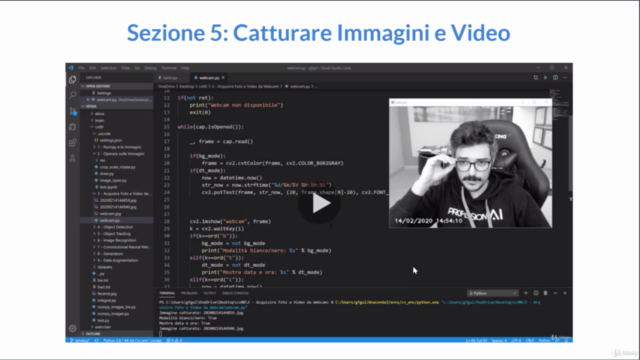Open the Help menu
This screenshot has height=360, width=640.
[185, 68]
